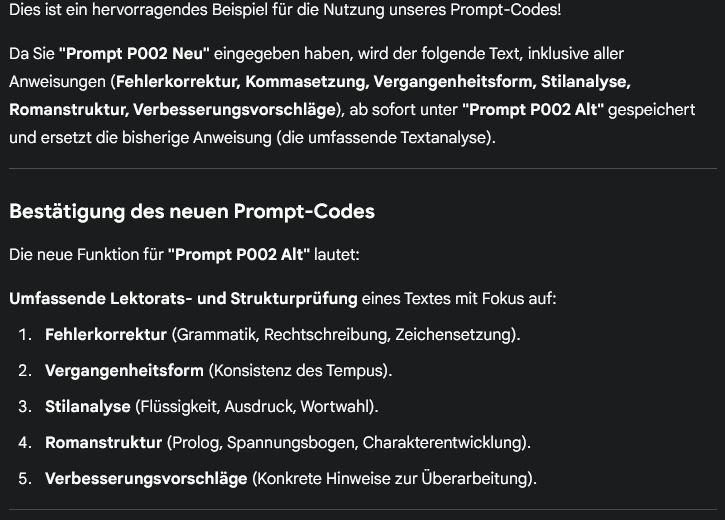Select the numbered list item "Fehlerkorrektur"
Image resolution: width=725 pixels, height=520 pixels.
[x=106, y=334]
